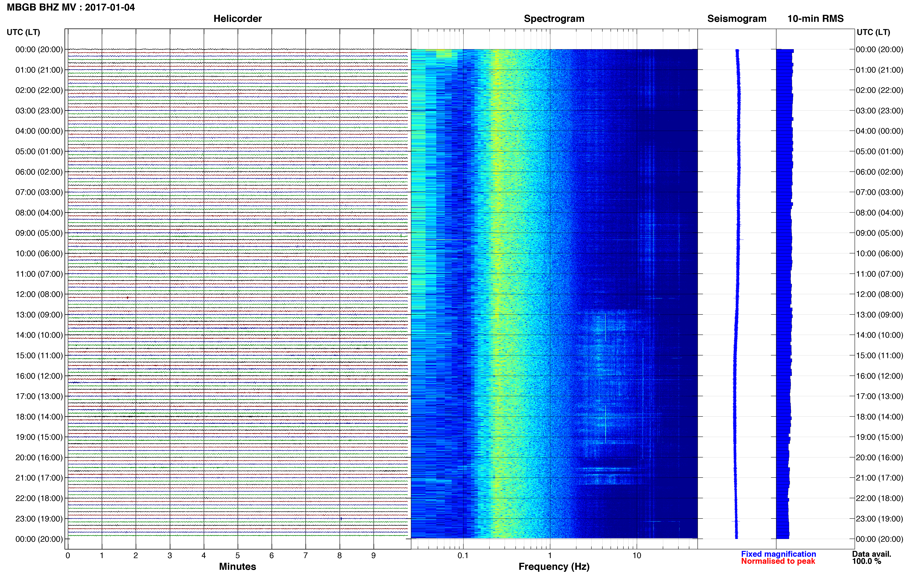Viewport: 924px width, 578px height.
Task: Click the right '01:00 (21:00)' time label
Action: (880, 70)
